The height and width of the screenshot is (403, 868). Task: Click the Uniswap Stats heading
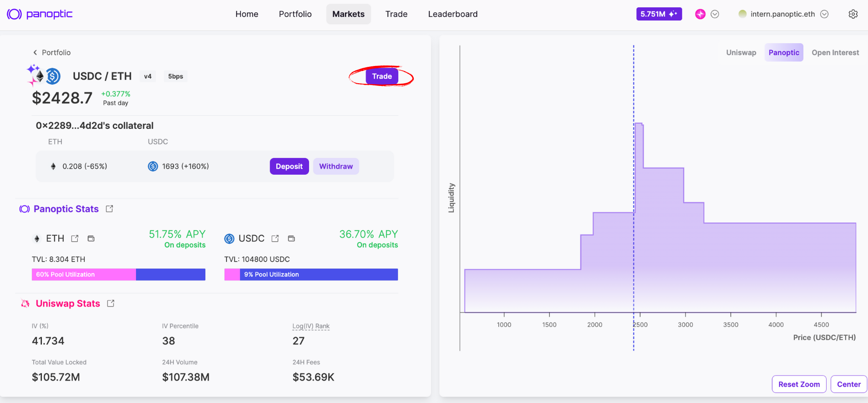click(x=68, y=303)
